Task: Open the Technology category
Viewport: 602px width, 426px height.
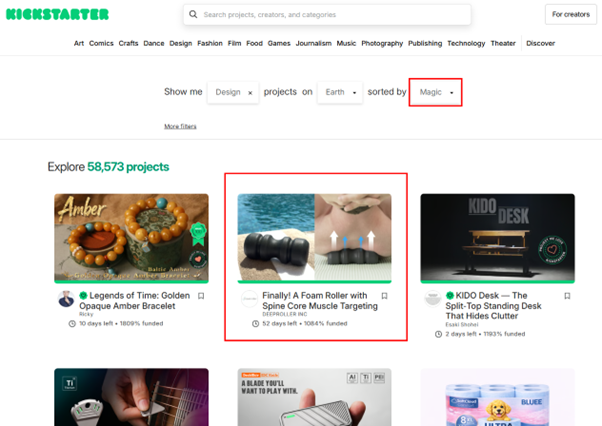Action: [x=466, y=43]
